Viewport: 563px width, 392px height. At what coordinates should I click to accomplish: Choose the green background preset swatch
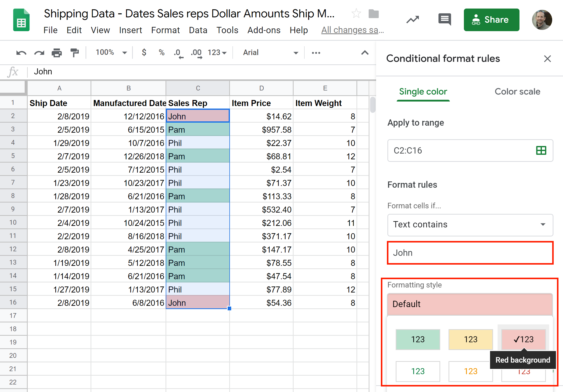point(418,339)
